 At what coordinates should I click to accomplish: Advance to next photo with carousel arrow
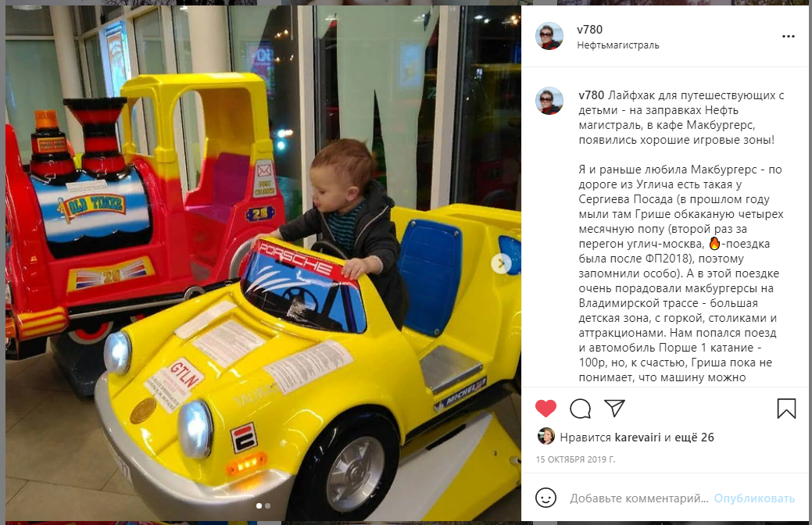[501, 263]
